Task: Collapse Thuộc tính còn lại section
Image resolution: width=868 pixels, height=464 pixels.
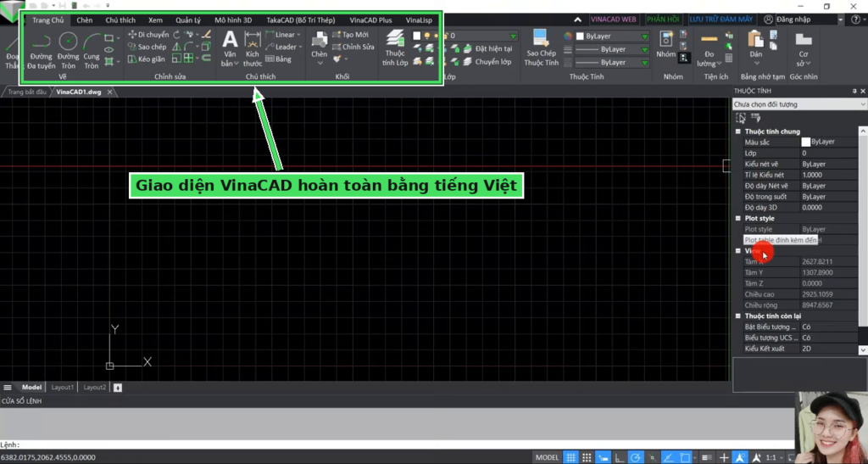Action: point(738,316)
